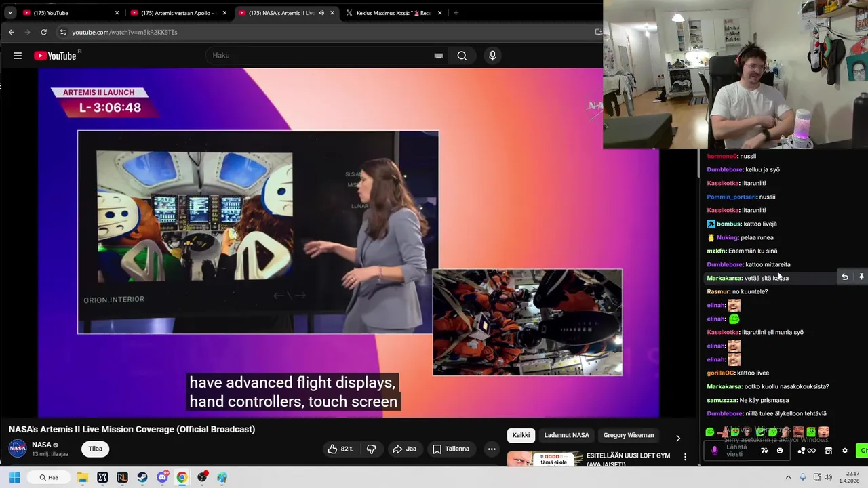
Task: Show hidden system tray icons chevron
Action: [x=788, y=477]
